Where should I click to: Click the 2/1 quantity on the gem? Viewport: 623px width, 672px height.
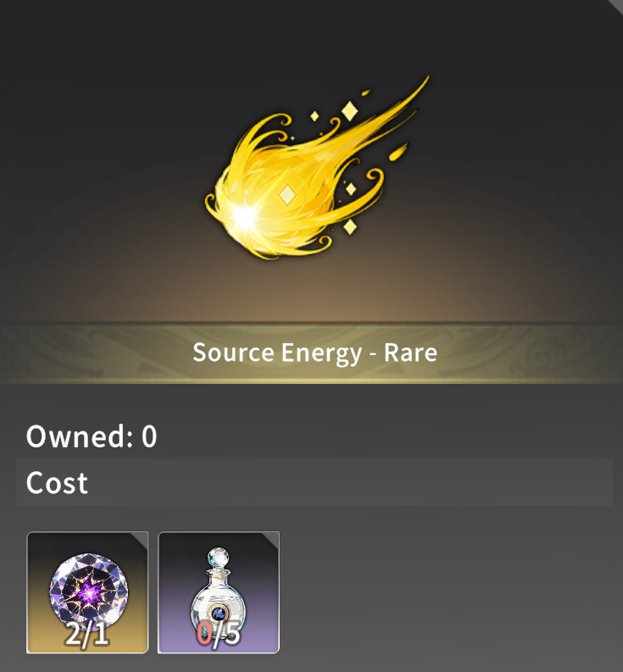[x=87, y=634]
